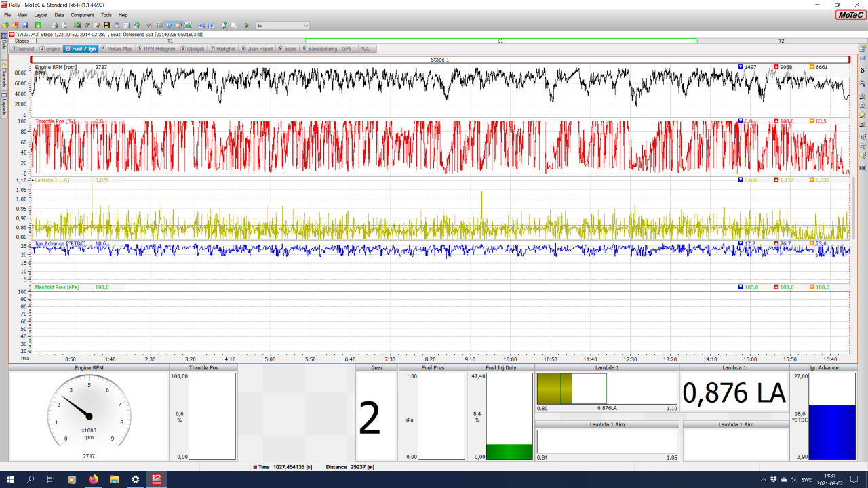Switch to the GPS tab

click(347, 49)
